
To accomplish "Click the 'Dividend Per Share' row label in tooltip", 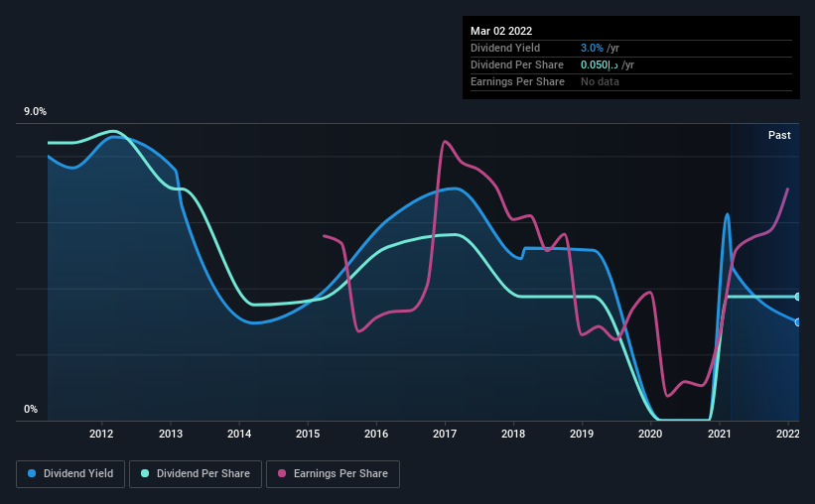I will coord(516,64).
